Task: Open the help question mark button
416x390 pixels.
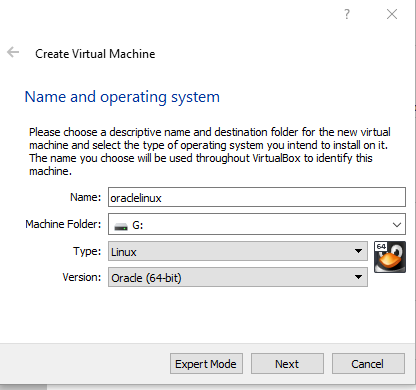Action: (347, 14)
